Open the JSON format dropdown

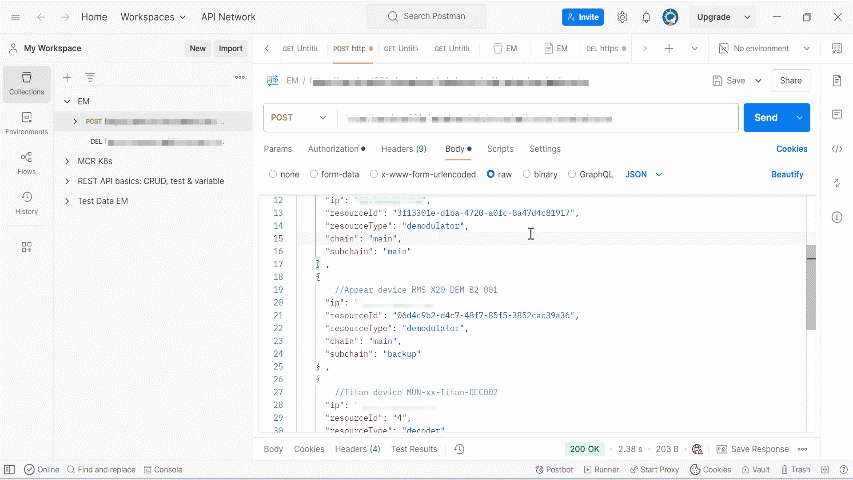point(644,175)
